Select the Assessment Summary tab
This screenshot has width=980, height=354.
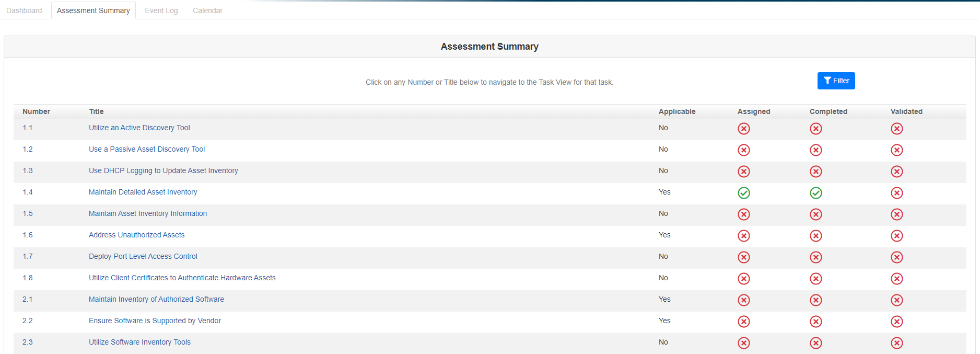pyautogui.click(x=93, y=10)
